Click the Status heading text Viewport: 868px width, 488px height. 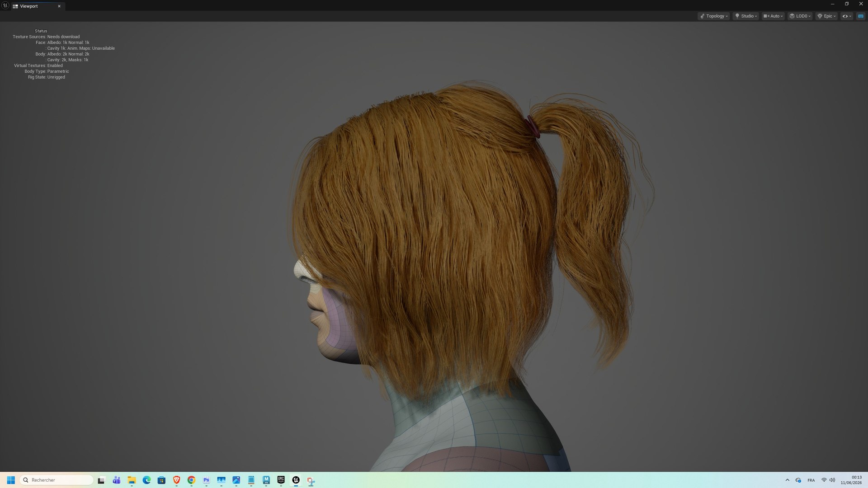(x=41, y=31)
